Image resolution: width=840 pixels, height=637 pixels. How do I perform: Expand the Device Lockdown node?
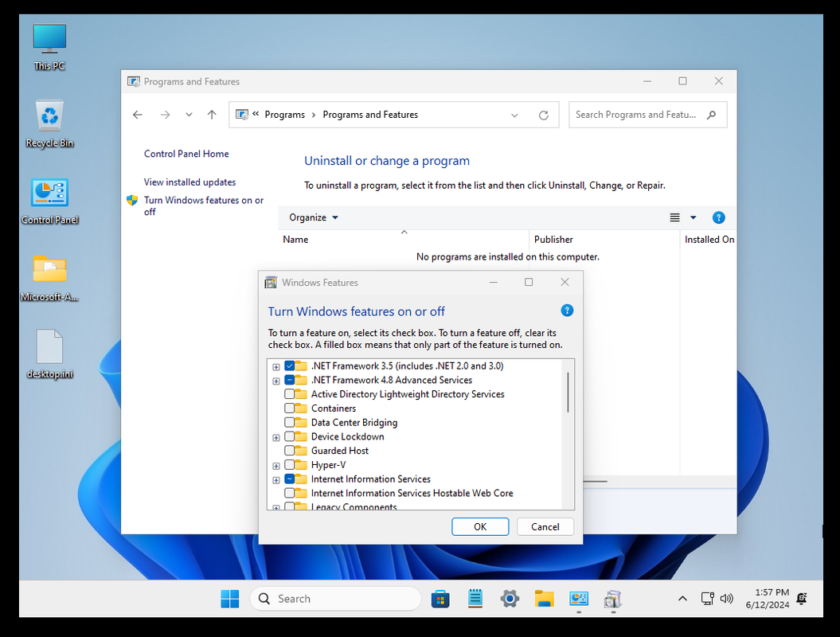point(276,438)
